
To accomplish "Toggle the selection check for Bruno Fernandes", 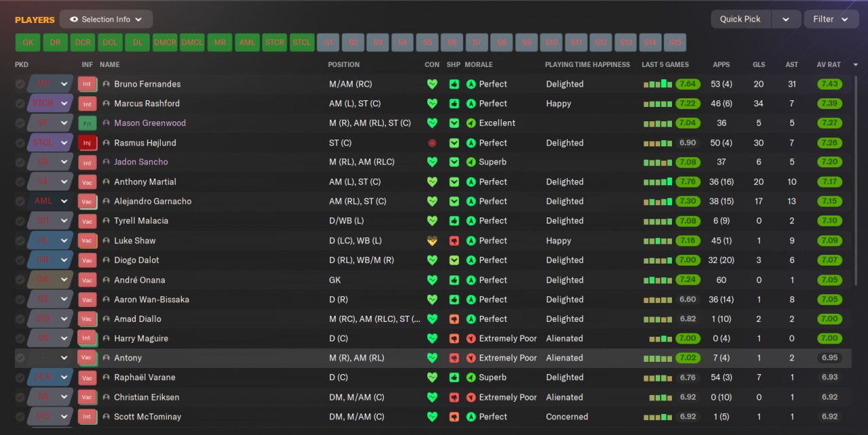I will click(20, 84).
